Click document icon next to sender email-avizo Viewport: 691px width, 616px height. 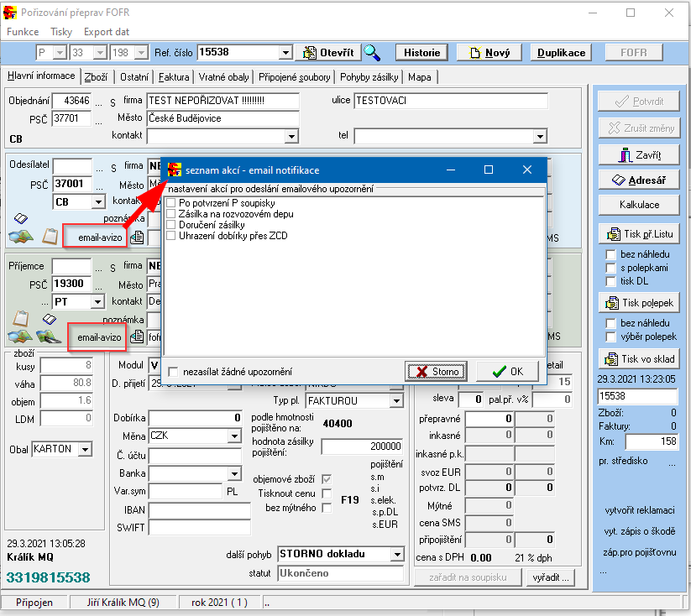point(137,238)
